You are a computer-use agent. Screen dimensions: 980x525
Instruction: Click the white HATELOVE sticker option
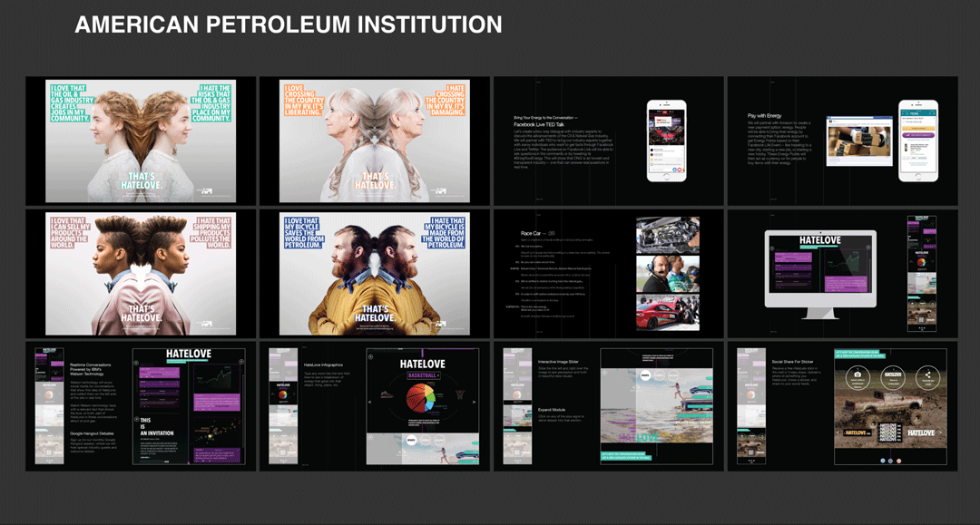tap(921, 433)
